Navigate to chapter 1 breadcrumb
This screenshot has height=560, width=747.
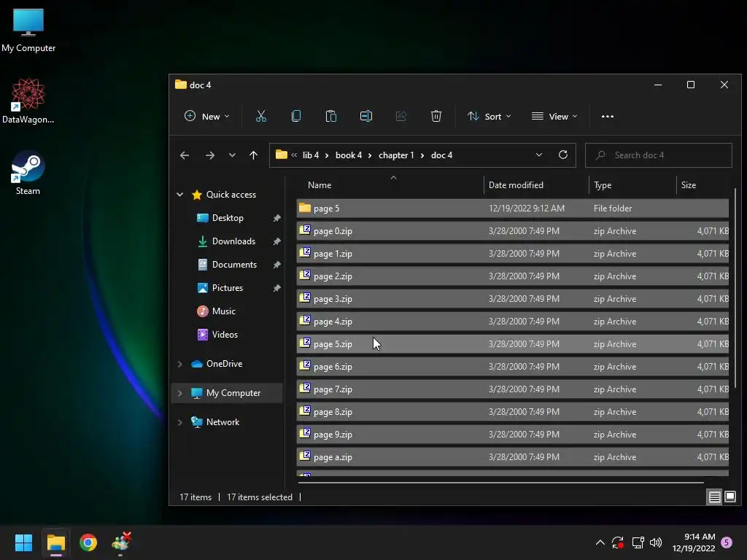396,155
